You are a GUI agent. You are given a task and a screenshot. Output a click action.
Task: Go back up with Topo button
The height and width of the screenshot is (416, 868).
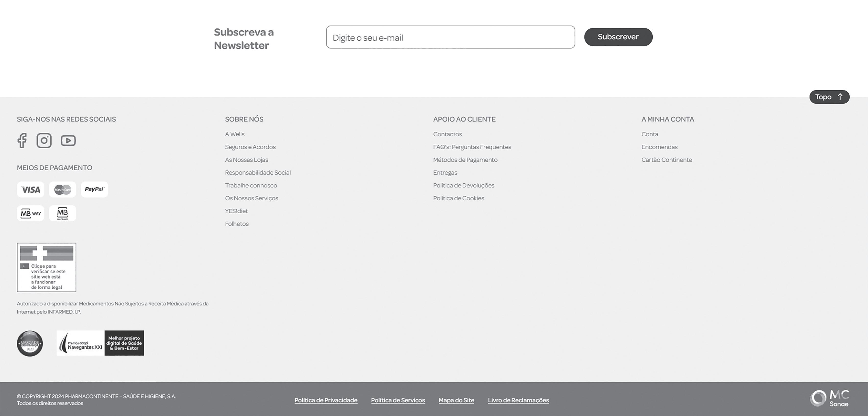[829, 97]
